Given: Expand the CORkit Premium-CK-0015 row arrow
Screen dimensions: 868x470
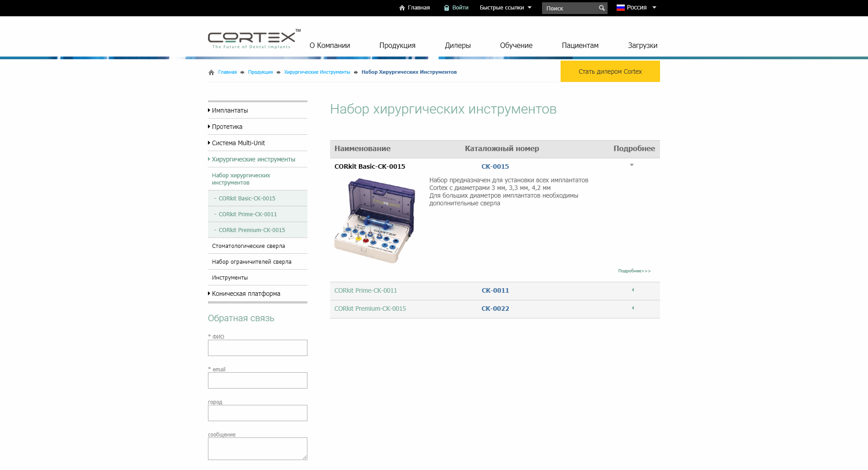Looking at the screenshot, I should point(633,308).
